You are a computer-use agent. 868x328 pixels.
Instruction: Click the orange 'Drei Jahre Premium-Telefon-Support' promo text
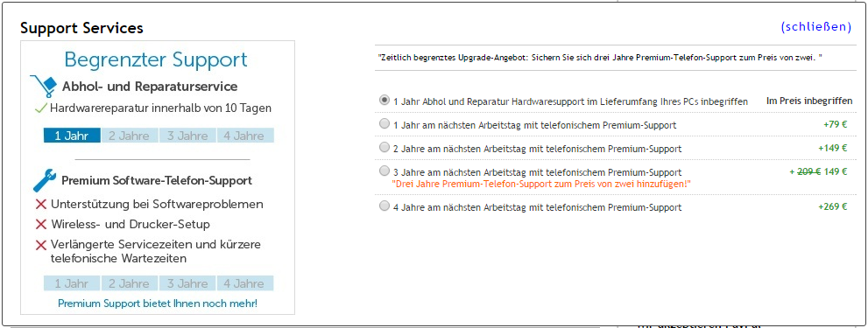coord(541,183)
